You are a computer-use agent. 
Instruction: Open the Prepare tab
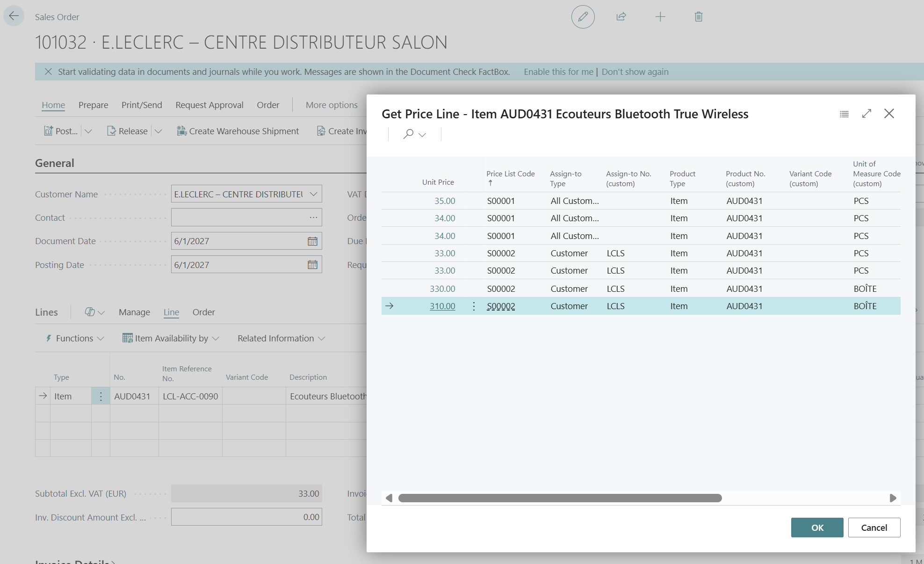(93, 105)
